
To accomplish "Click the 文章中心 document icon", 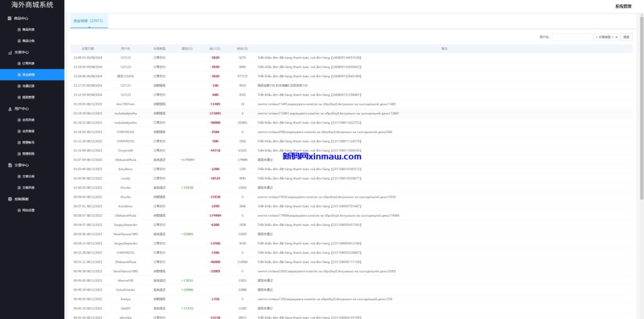I will tap(9, 165).
